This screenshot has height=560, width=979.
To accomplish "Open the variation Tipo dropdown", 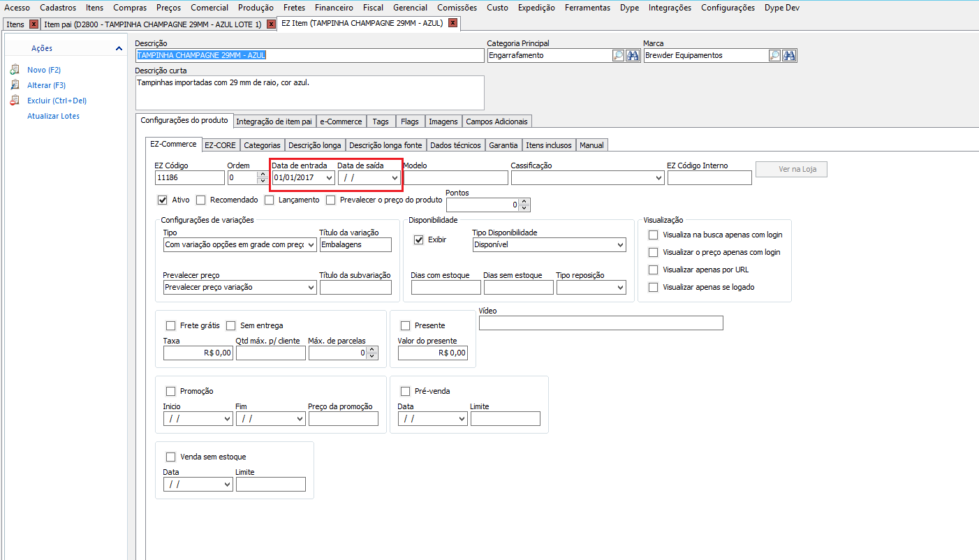I will pyautogui.click(x=311, y=245).
